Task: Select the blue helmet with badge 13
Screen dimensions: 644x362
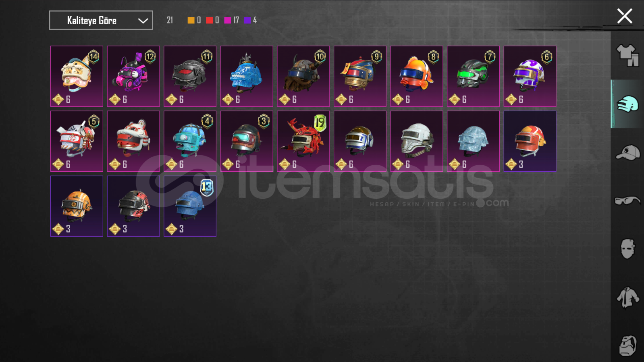Action: 190,206
